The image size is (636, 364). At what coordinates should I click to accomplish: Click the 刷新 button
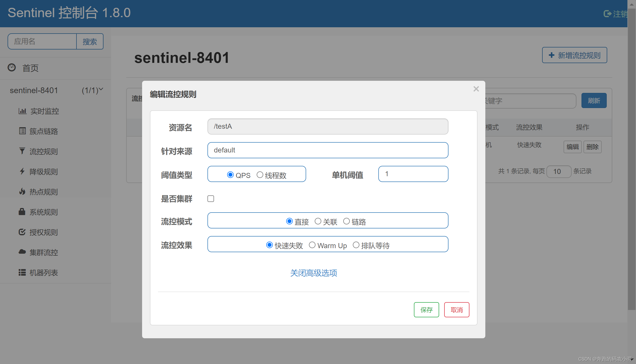click(594, 101)
